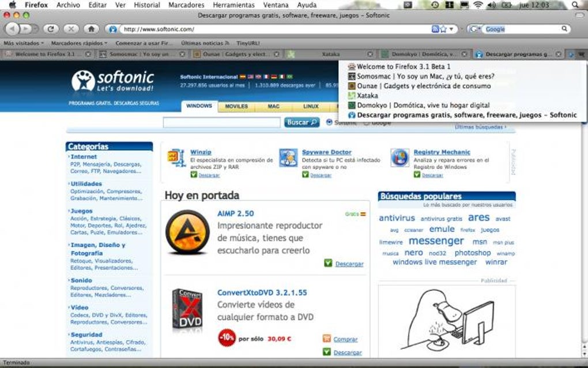Image resolution: width=588 pixels, height=368 pixels.
Task: Open Spotlight magnifier in the menu bar
Action: tap(575, 5)
